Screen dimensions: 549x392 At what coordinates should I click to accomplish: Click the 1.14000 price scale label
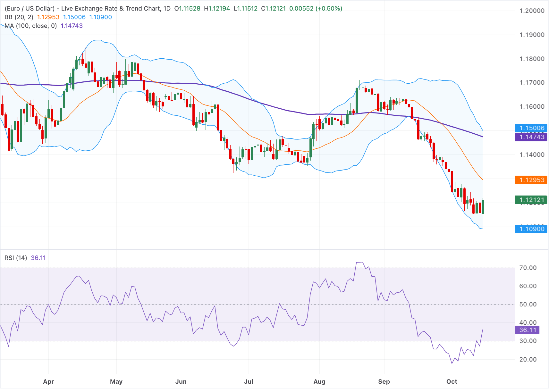click(532, 154)
